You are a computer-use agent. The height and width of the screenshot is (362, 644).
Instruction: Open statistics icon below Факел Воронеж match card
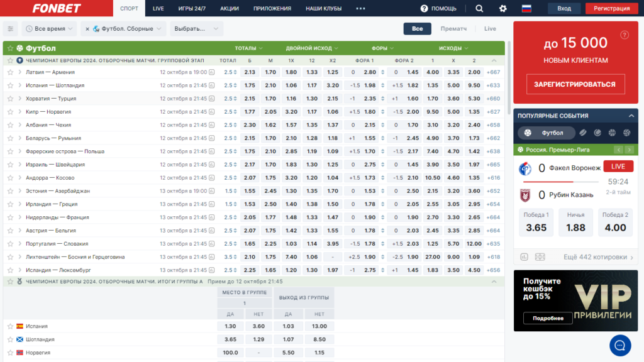point(524,257)
